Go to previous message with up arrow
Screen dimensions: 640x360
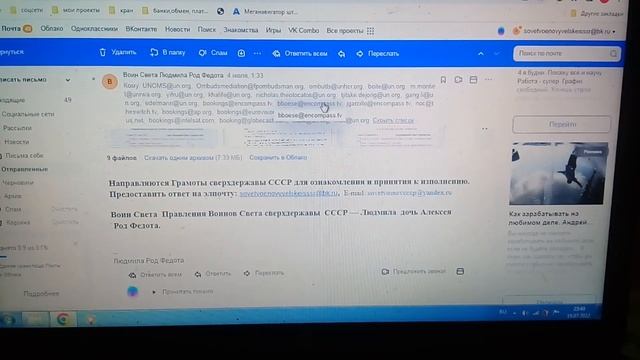point(481,53)
